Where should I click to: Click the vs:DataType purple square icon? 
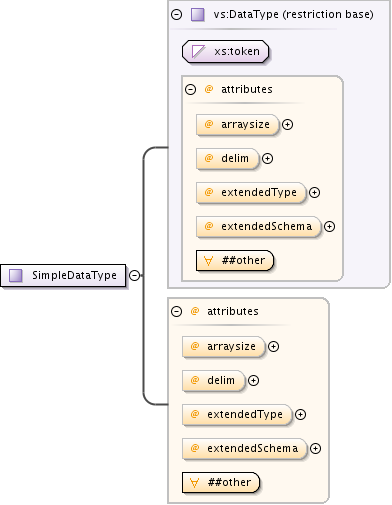click(x=198, y=15)
